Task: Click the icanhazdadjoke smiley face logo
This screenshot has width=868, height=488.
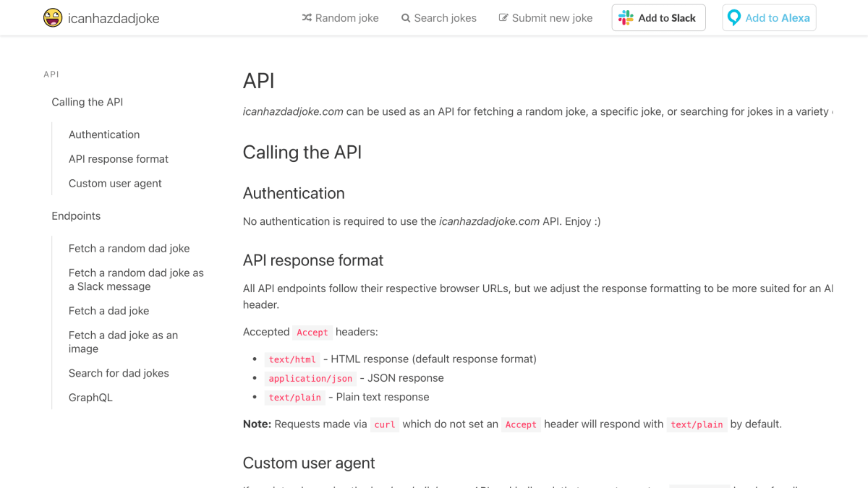Action: [53, 18]
